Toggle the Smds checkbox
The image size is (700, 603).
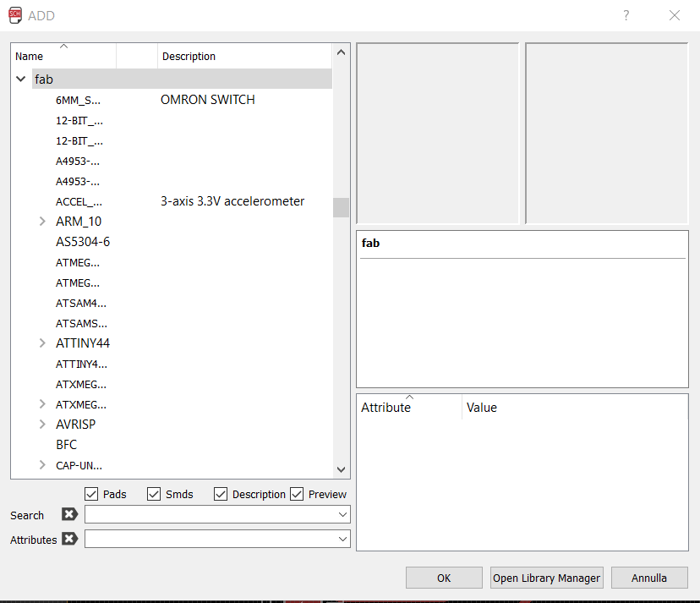coord(154,494)
